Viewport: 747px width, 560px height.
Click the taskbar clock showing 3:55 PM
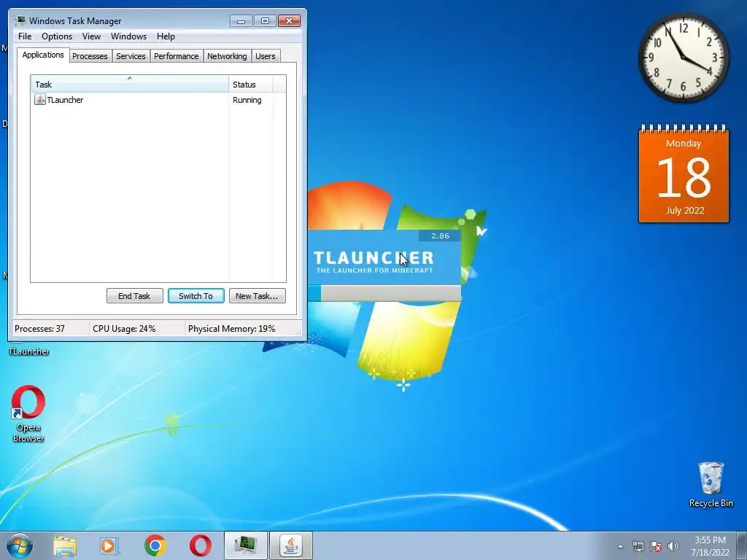pyautogui.click(x=710, y=546)
